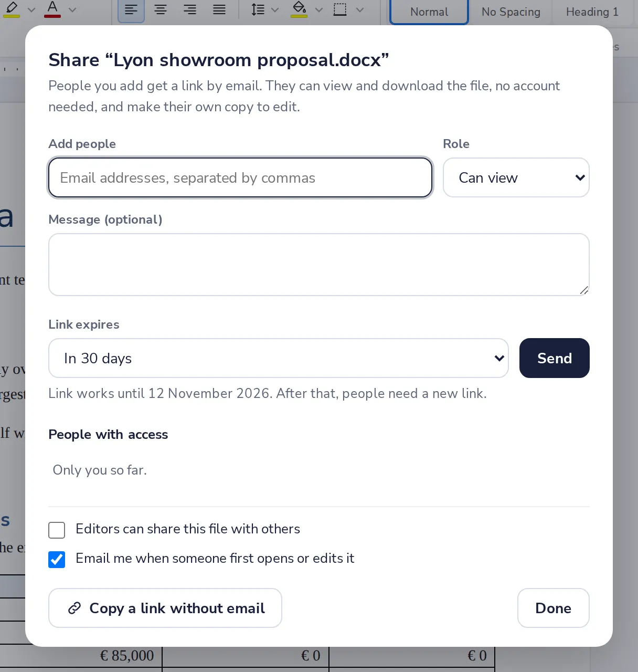This screenshot has width=638, height=672.
Task: Justify the paragraph text
Action: [x=219, y=10]
